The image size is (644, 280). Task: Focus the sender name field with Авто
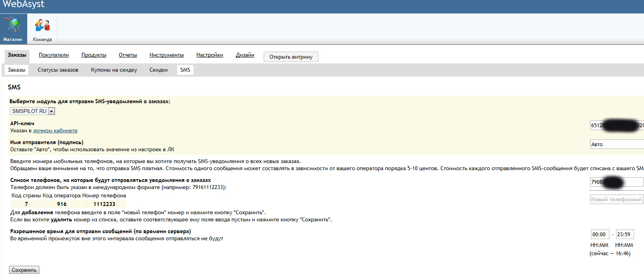pos(617,144)
